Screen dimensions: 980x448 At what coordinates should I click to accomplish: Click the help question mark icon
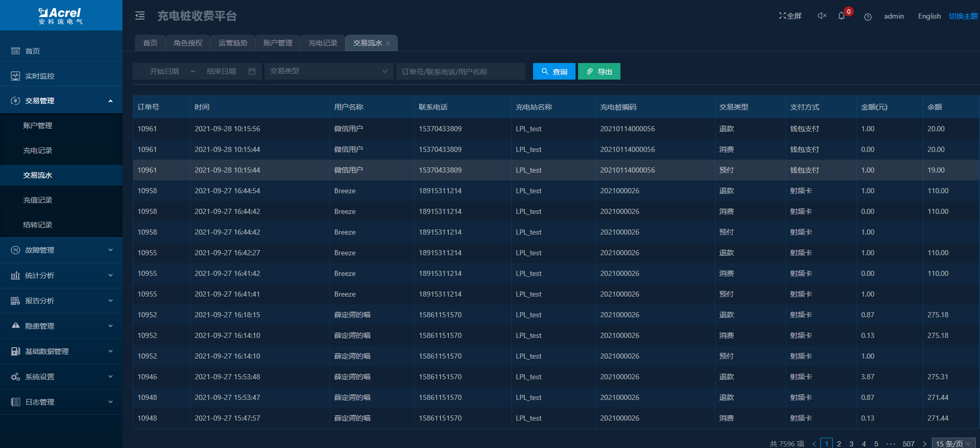coord(868,17)
